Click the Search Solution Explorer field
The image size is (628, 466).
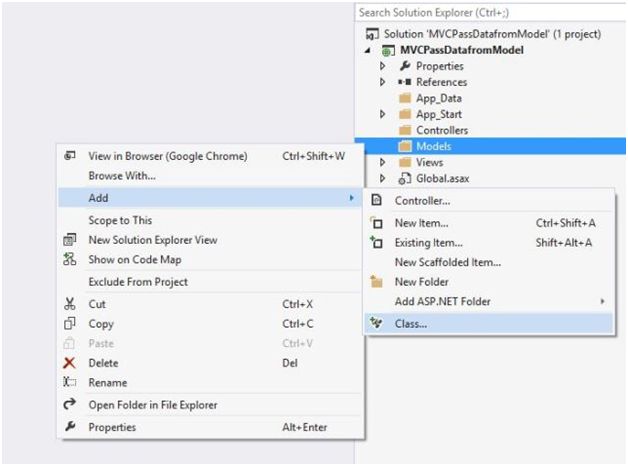point(488,13)
